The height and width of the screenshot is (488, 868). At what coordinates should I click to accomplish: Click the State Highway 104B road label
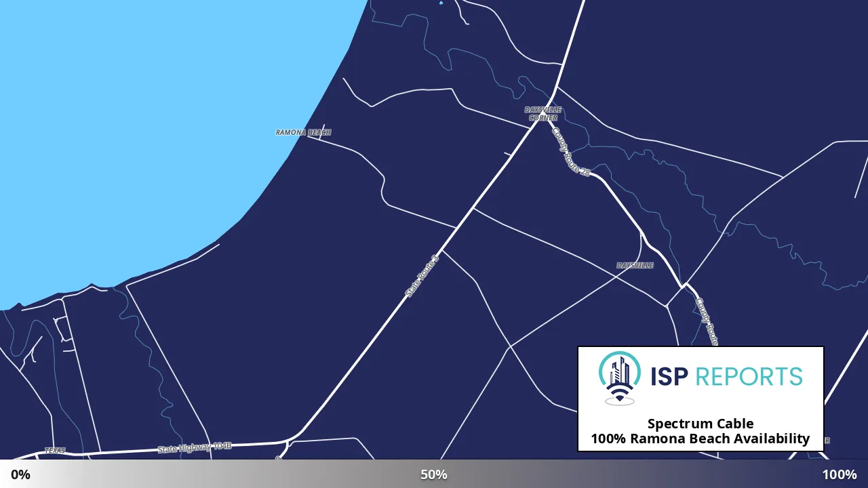tap(195, 448)
